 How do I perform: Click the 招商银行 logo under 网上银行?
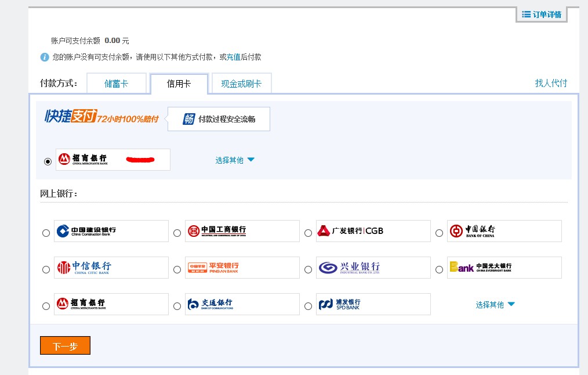coord(81,304)
